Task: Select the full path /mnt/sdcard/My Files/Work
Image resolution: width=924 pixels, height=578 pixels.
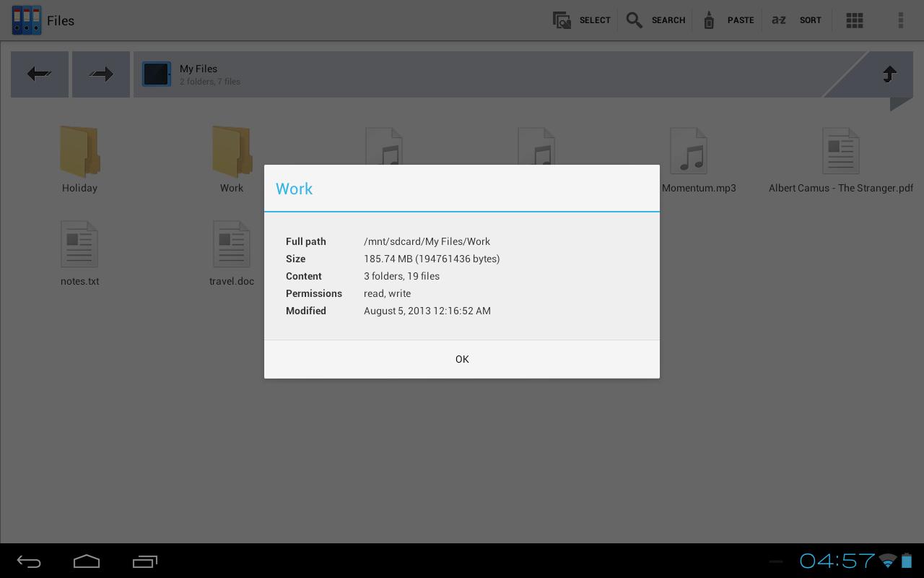Action: coord(427,241)
